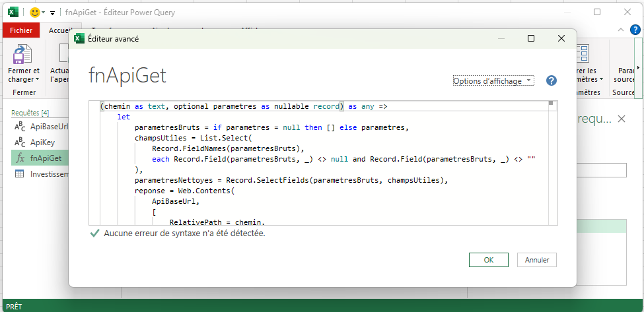Open the Options d'affichage dropdown
This screenshot has width=644, height=312.
pyautogui.click(x=493, y=81)
